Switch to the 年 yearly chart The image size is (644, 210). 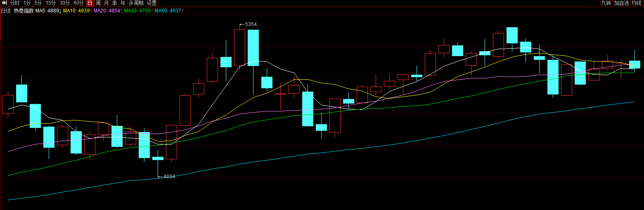[x=123, y=3]
